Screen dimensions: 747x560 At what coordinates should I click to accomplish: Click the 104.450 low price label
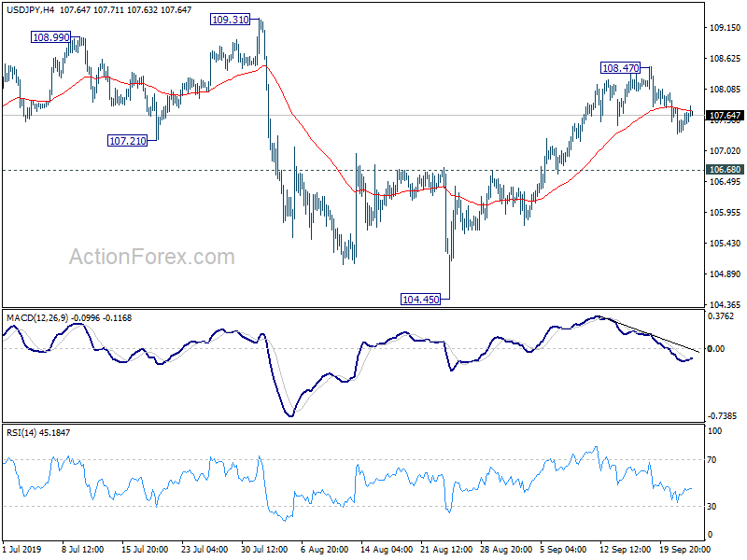click(421, 299)
